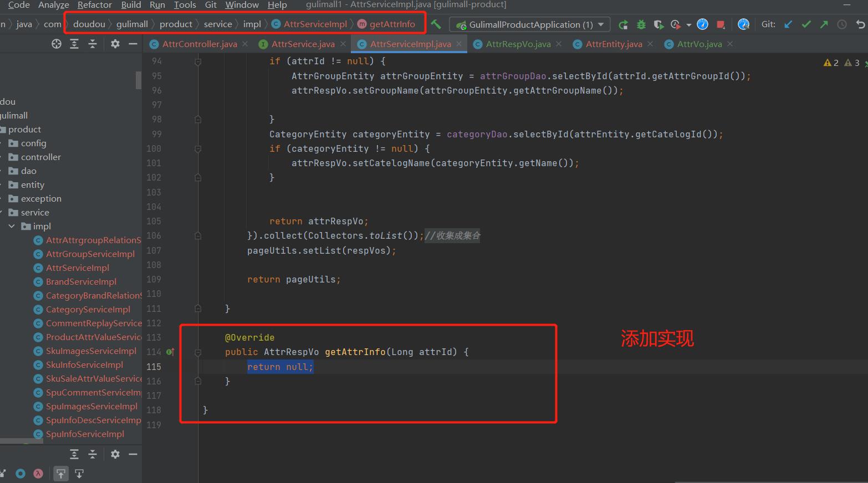Select the controller folder in project tree
The image size is (868, 483).
pos(40,157)
